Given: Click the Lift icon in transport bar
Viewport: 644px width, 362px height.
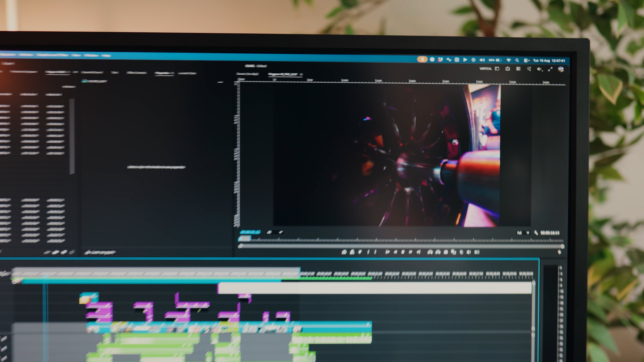Looking at the screenshot, I should [x=430, y=252].
